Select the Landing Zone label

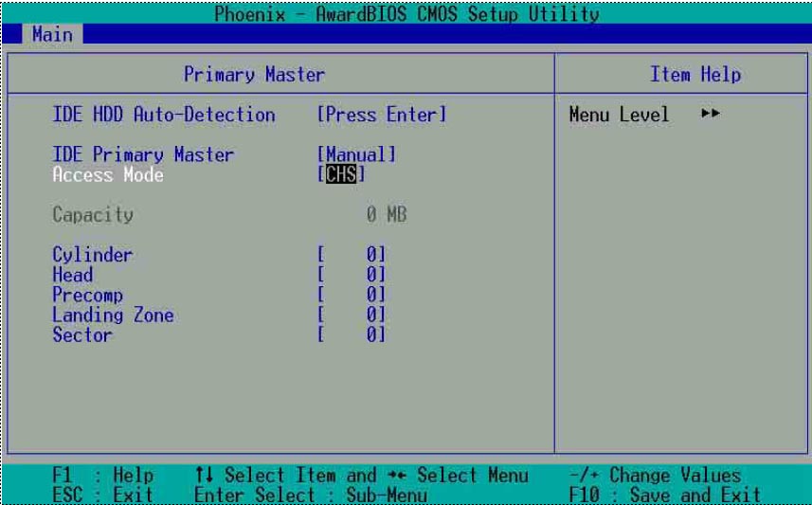coord(113,315)
